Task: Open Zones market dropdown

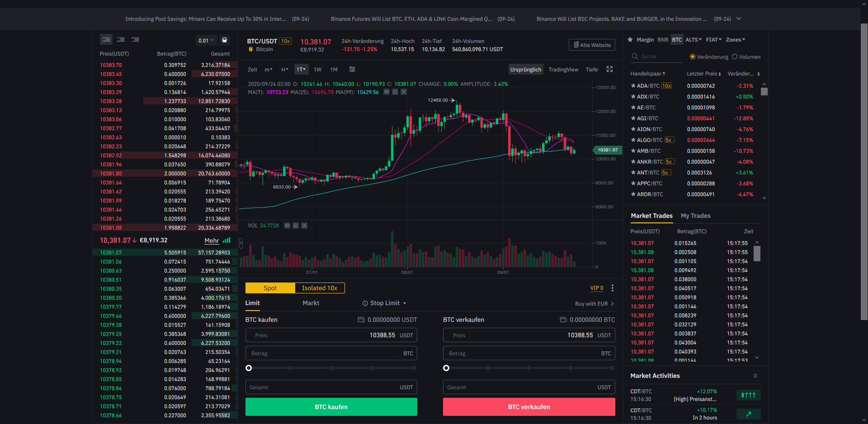Action: 736,40
